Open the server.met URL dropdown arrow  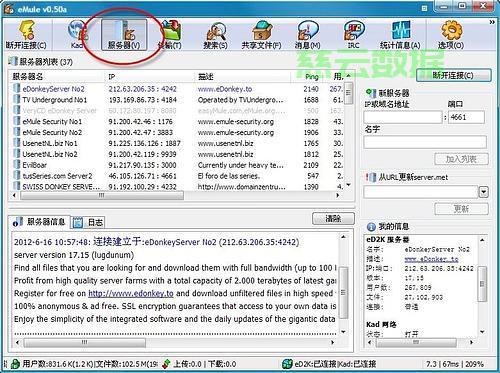pyautogui.click(x=484, y=192)
